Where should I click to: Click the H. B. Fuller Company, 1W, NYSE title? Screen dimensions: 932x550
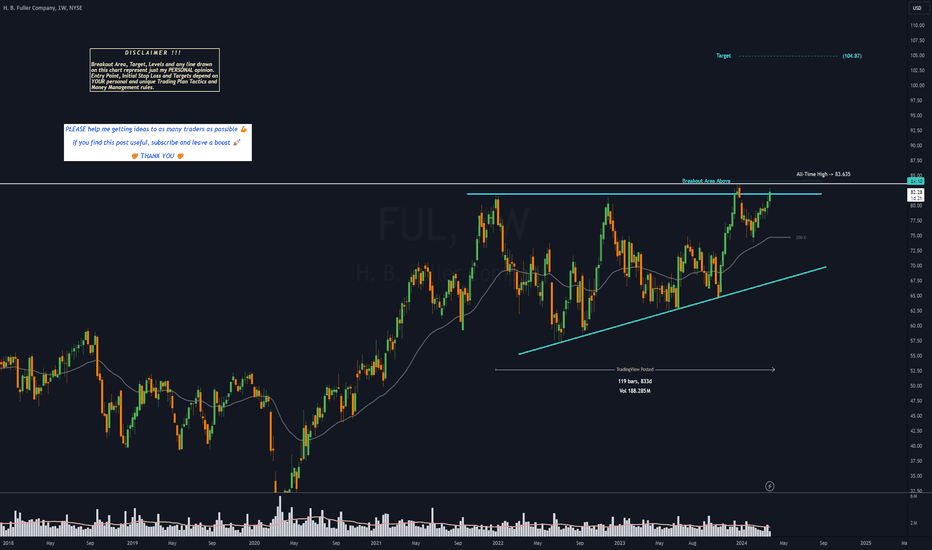(43, 8)
